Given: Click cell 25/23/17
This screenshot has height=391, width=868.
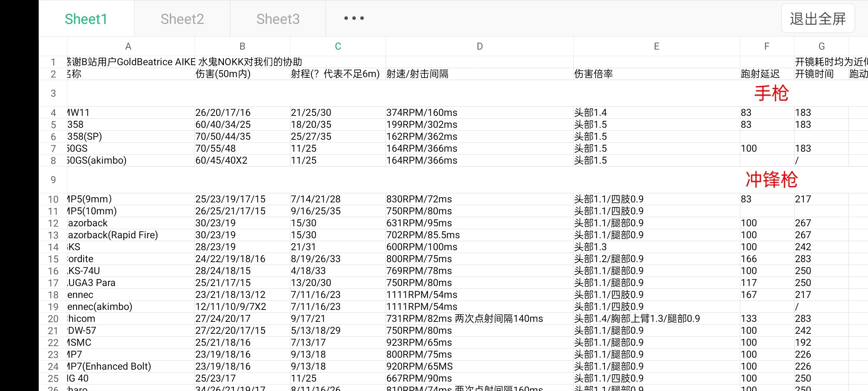Looking at the screenshot, I should (242, 378).
